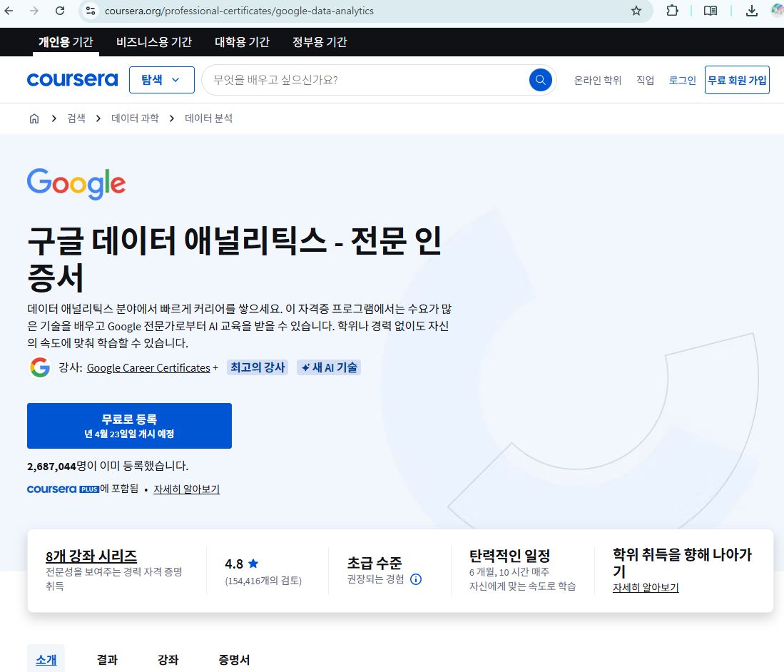Viewport: 784px width, 672px height.
Task: Click the browser back arrow
Action: pos(9,11)
